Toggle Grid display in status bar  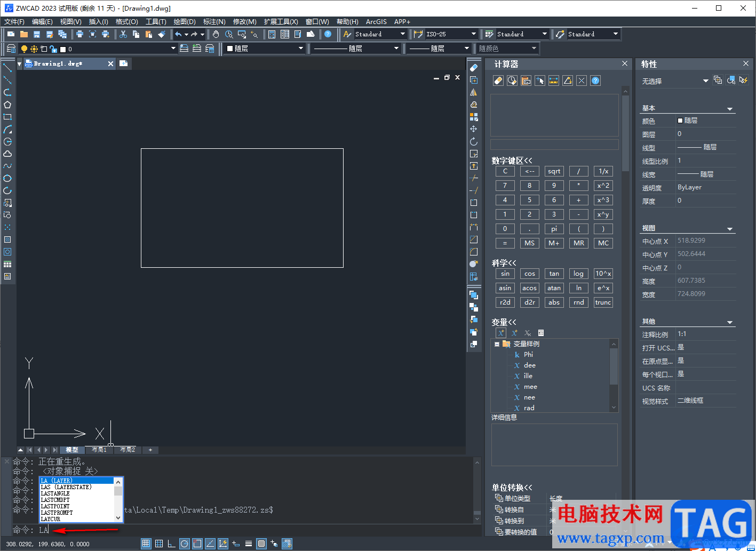[158, 544]
